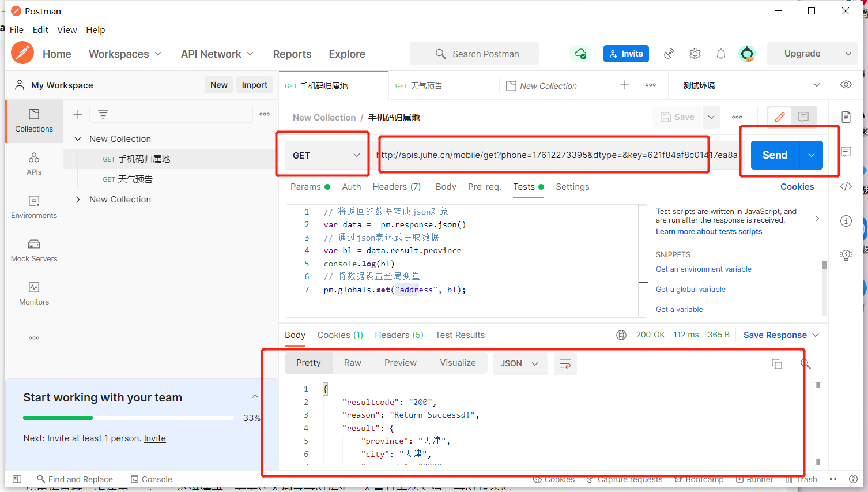Expand the second New Collection folder
The width and height of the screenshot is (868, 492).
(x=78, y=200)
